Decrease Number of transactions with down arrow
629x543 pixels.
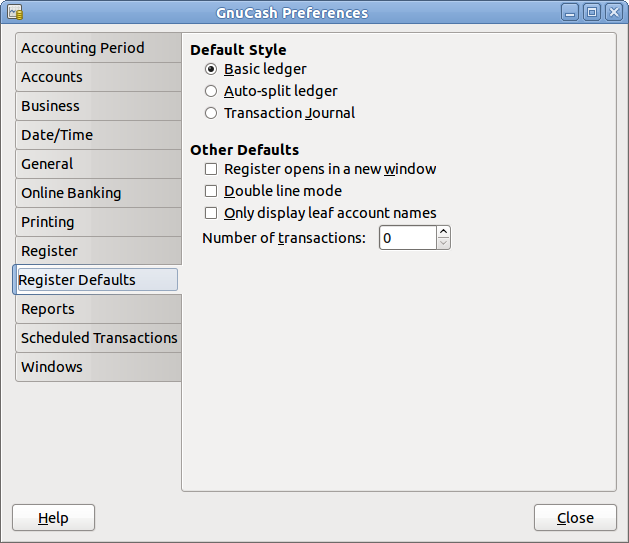coord(444,244)
